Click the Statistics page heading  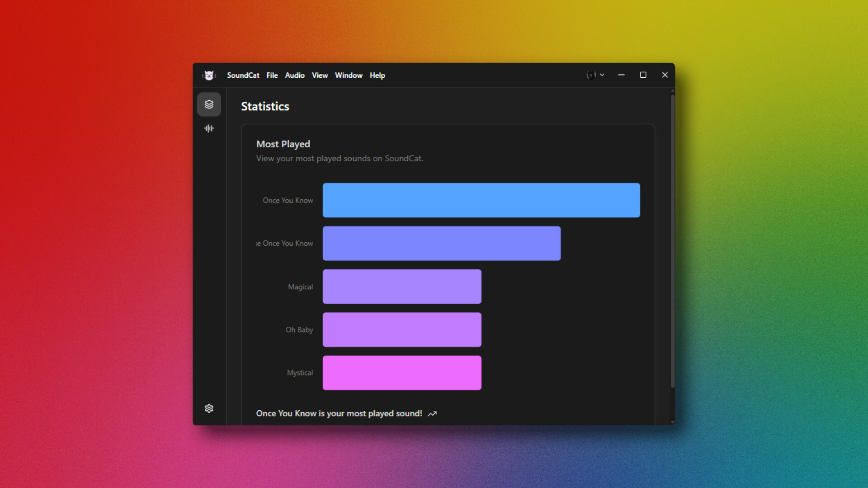point(265,106)
